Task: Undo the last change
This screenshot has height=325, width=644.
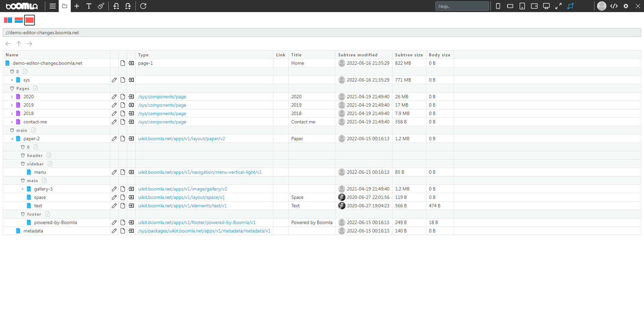Action: tap(116, 6)
